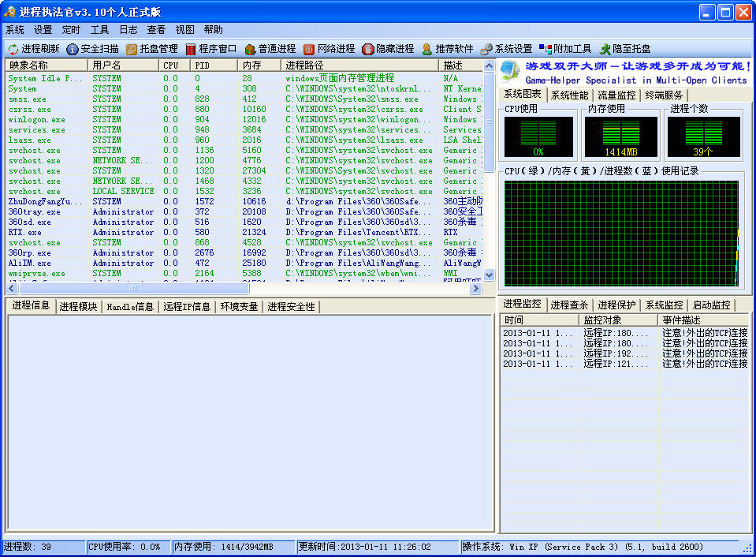Click the 进程刷新 refresh toolbar icon
Screen dimensions: 756x557
(x=13, y=49)
